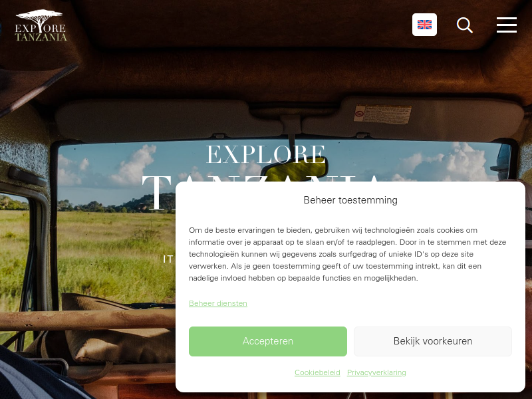Accept cookies with the Accepteren button
The image size is (532, 399).
[268, 341]
